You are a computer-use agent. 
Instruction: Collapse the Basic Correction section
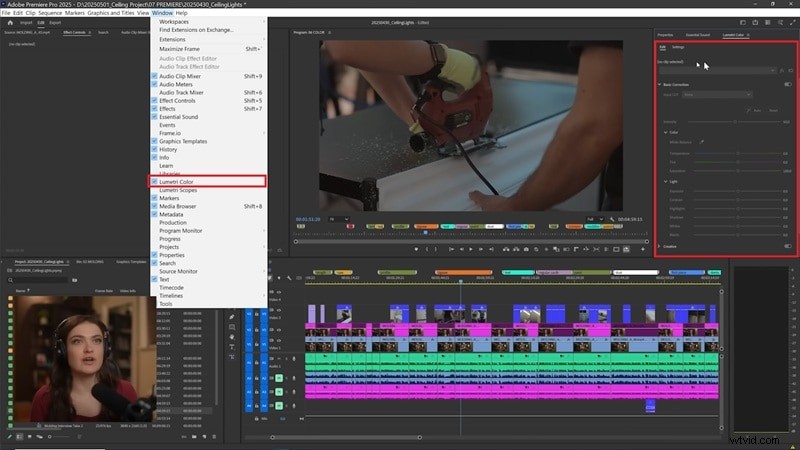coord(659,85)
